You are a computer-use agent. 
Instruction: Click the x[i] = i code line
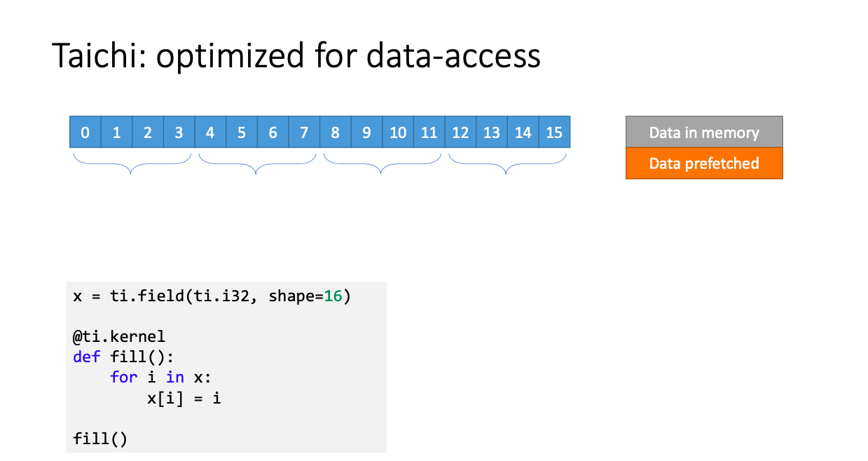[184, 398]
